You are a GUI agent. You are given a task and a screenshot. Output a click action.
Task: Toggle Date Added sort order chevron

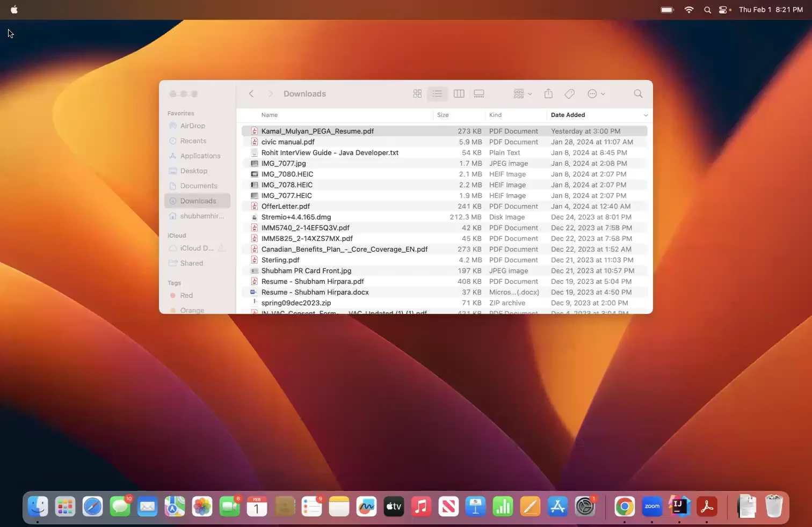(x=646, y=115)
